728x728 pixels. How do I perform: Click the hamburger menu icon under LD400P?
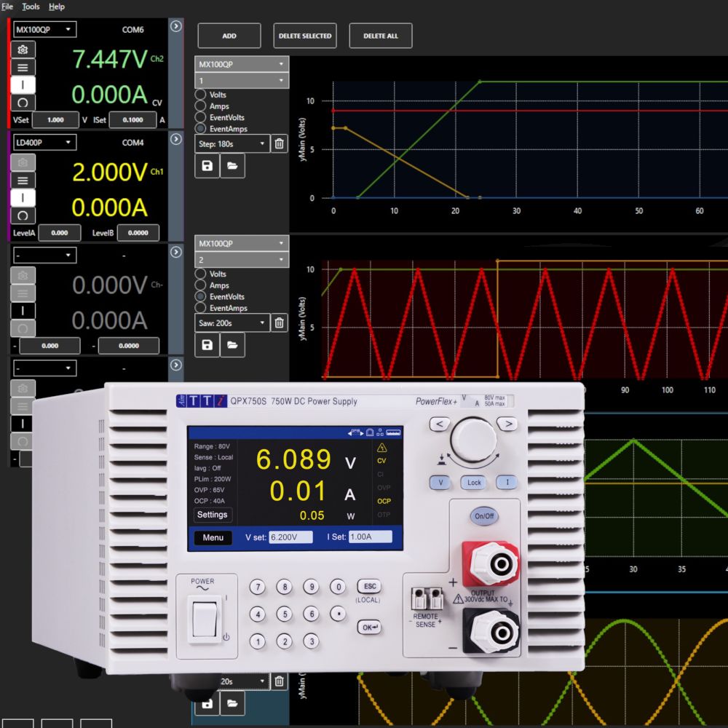(x=23, y=181)
